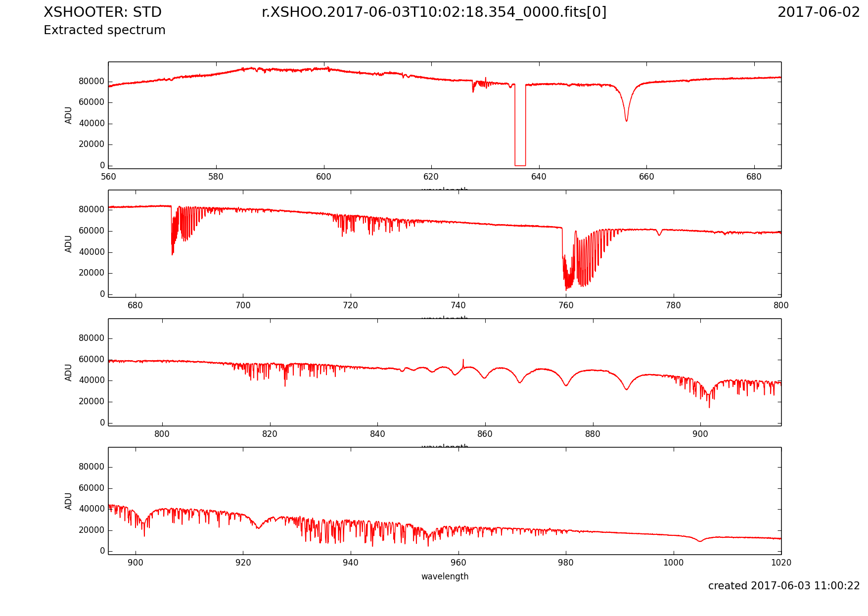Click the x-axis tick label "780"
Screen dimensions: 868x616
(674, 305)
